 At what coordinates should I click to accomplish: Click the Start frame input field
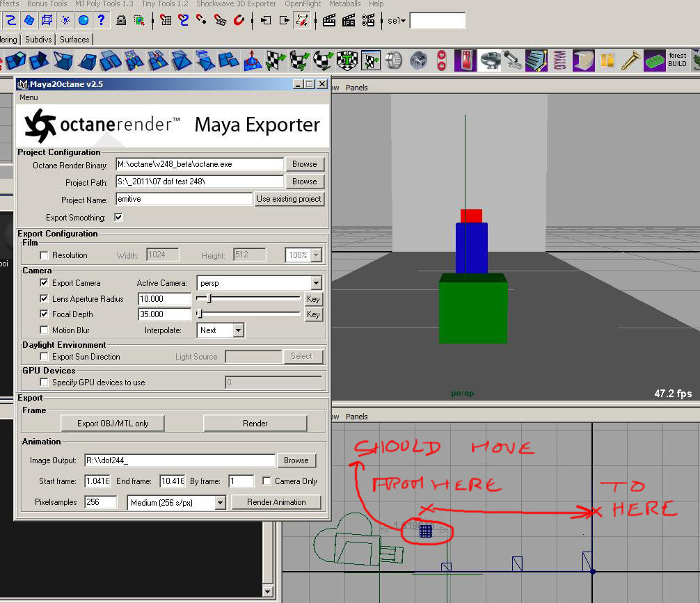(x=97, y=481)
